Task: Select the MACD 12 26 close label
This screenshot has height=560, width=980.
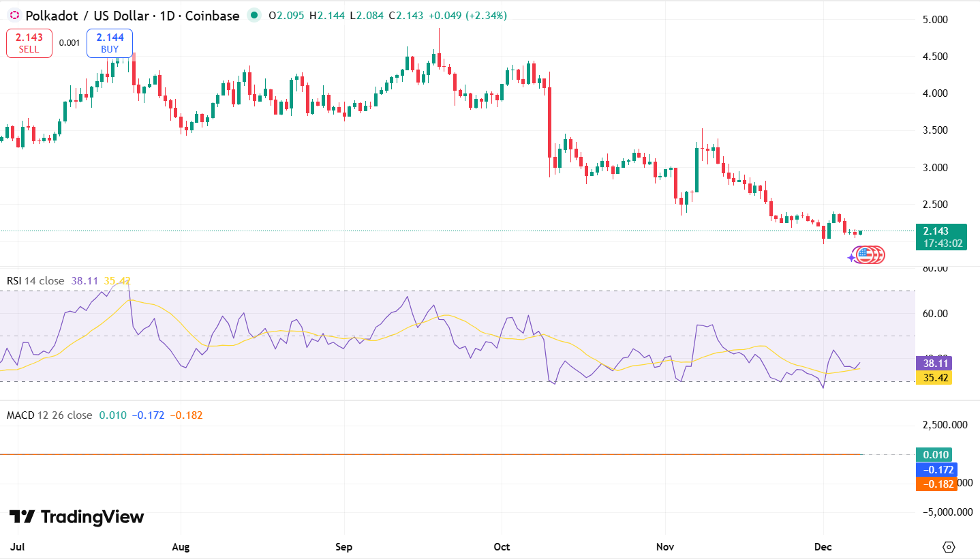Action: 49,415
